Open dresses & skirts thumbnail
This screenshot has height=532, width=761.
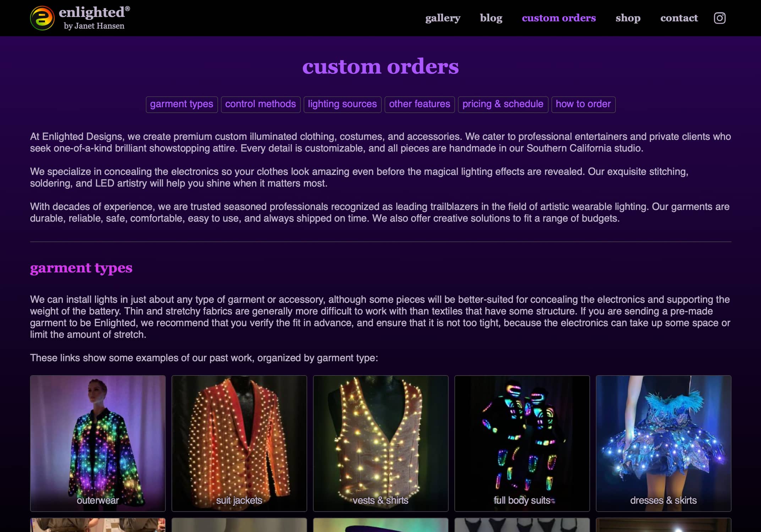tap(663, 443)
